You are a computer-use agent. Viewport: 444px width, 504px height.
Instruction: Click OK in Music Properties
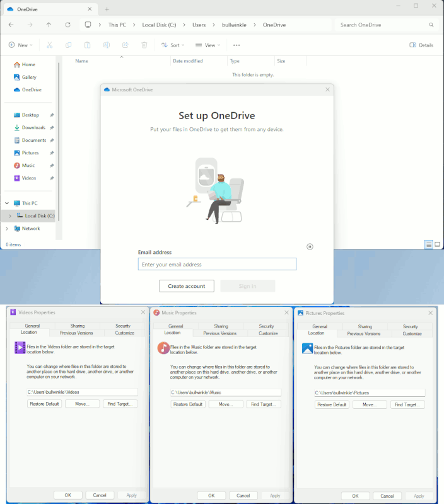[211, 495]
